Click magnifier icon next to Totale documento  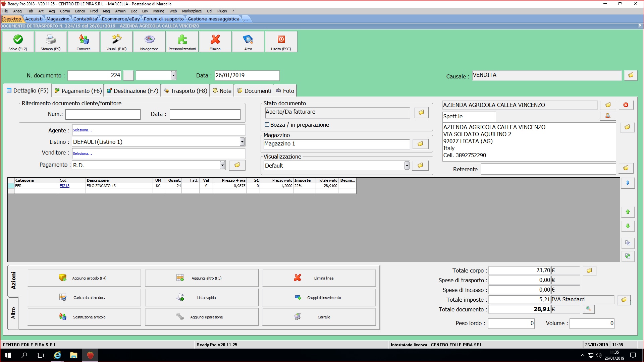point(588,309)
